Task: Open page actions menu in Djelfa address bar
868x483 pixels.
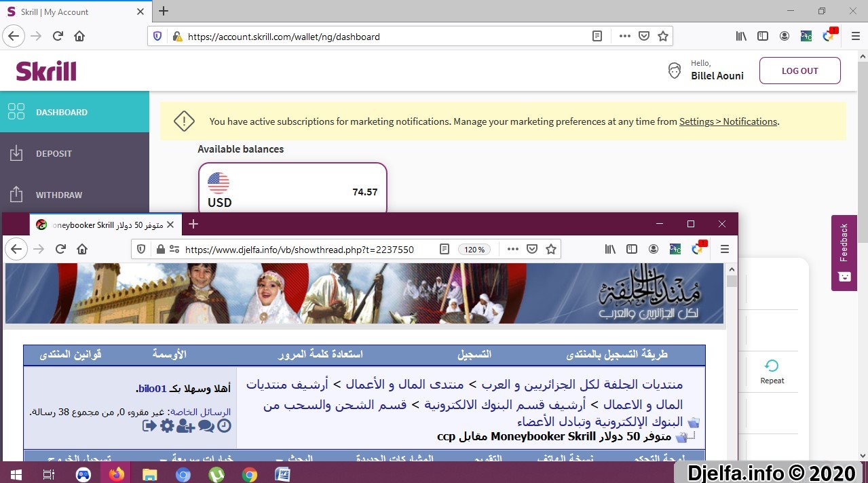Action: click(514, 249)
